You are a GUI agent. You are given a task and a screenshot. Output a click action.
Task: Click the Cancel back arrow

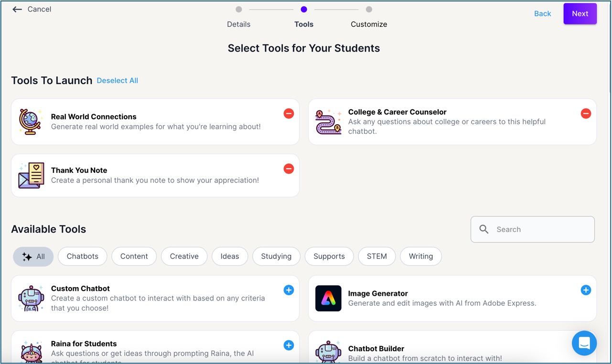17,10
